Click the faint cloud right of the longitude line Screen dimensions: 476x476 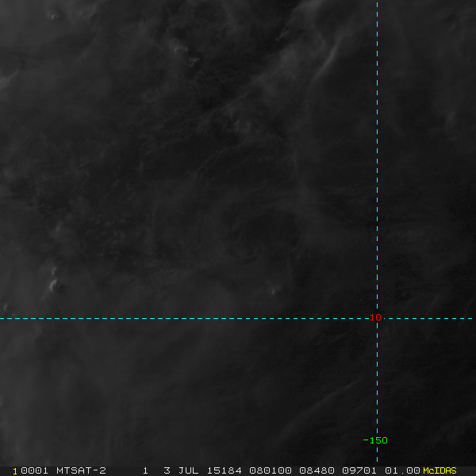451,117
